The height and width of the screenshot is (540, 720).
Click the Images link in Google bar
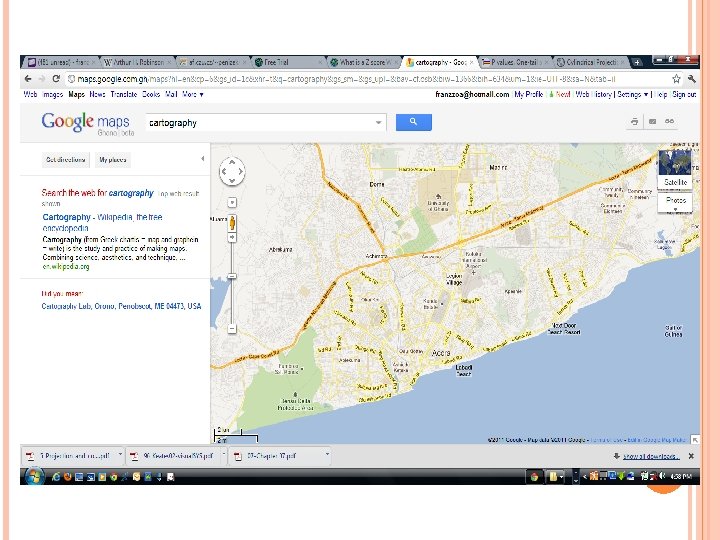tap(52, 94)
